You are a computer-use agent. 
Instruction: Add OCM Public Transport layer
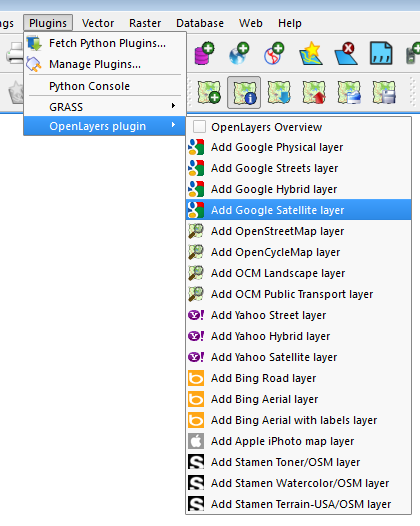click(x=299, y=294)
